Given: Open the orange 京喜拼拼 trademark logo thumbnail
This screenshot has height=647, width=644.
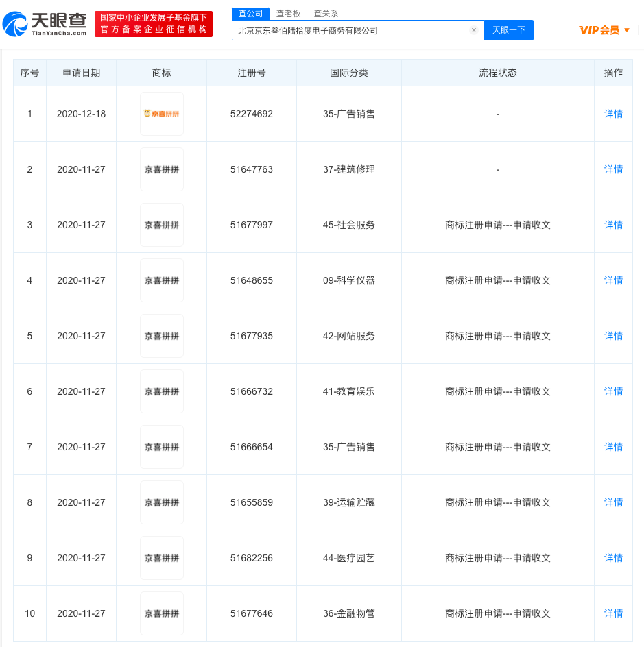Looking at the screenshot, I should (x=162, y=114).
